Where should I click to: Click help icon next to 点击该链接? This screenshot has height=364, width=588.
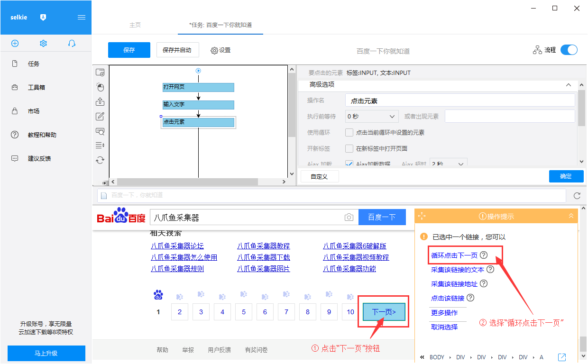pyautogui.click(x=470, y=298)
